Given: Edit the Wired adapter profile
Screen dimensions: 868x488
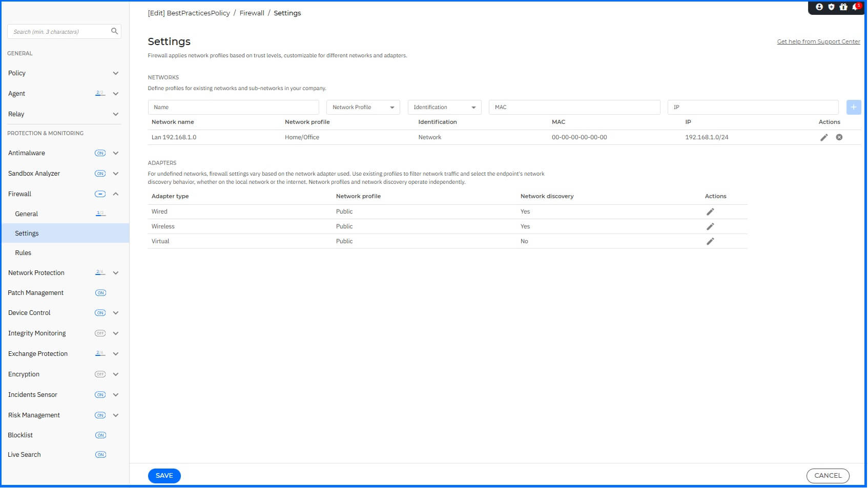Looking at the screenshot, I should click(710, 211).
